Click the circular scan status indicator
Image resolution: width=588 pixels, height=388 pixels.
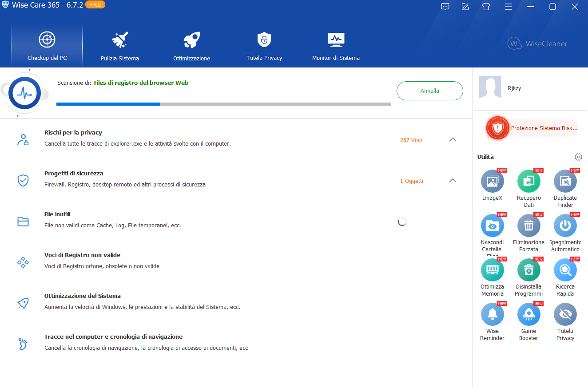(24, 94)
